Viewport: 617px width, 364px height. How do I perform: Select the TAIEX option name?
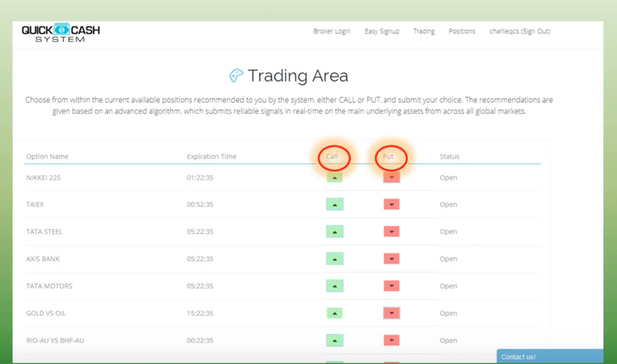(35, 205)
